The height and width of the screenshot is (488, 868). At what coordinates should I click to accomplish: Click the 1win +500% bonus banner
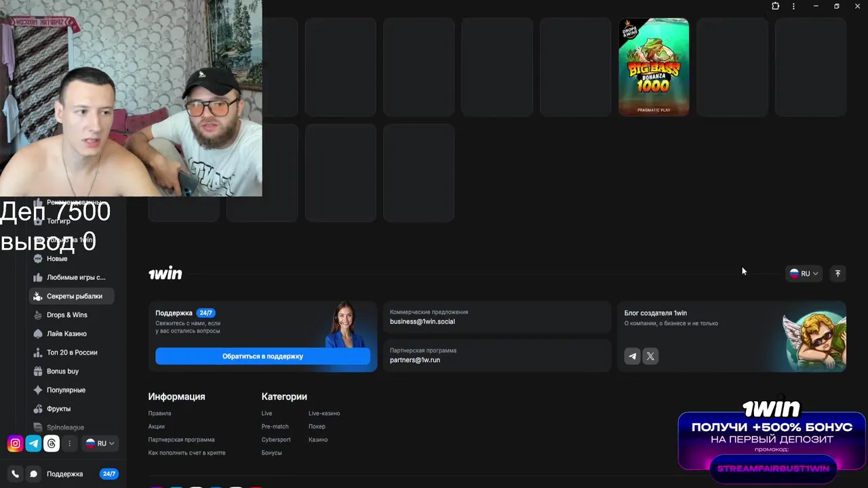772,441
